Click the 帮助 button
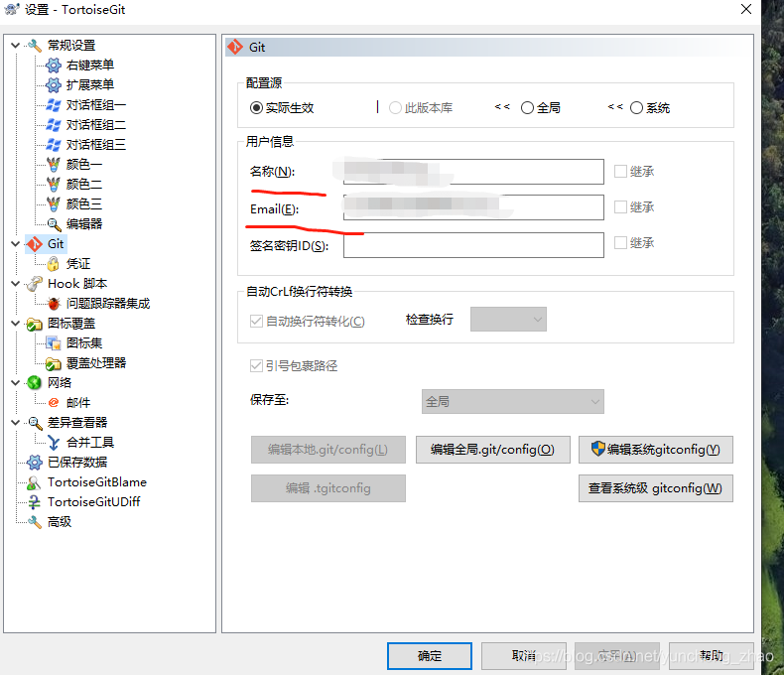This screenshot has height=675, width=784. pyautogui.click(x=711, y=655)
